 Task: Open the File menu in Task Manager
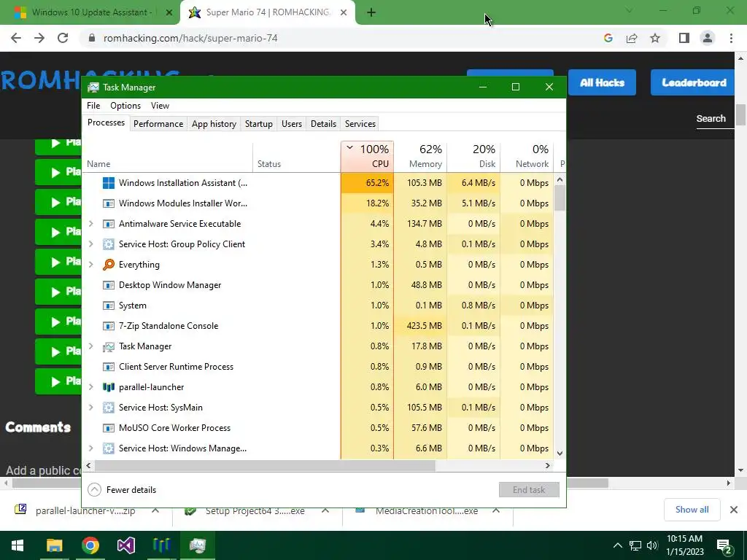(93, 106)
